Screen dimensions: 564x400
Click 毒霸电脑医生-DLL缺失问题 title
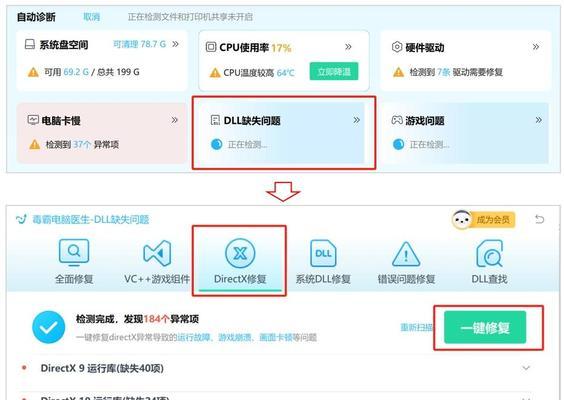(91, 219)
